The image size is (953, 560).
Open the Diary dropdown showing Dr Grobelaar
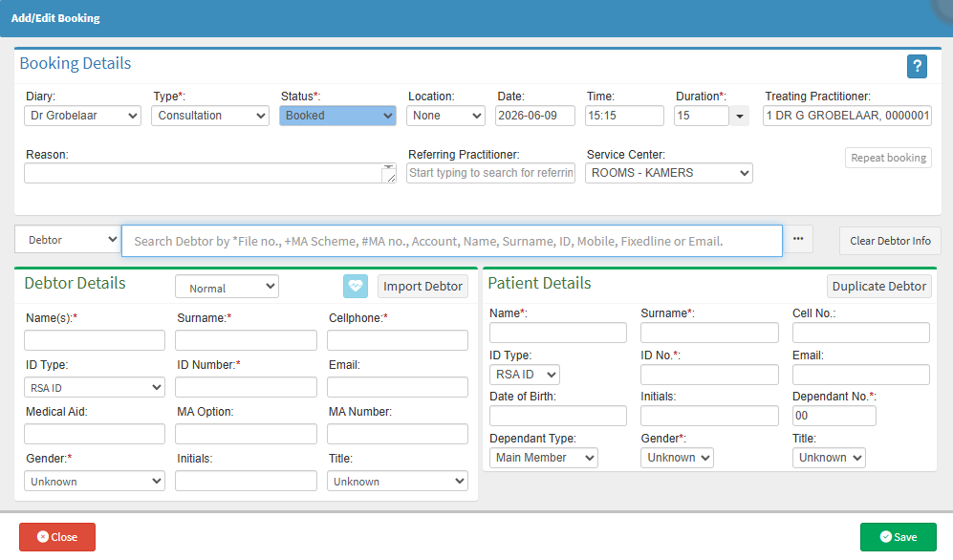[82, 116]
